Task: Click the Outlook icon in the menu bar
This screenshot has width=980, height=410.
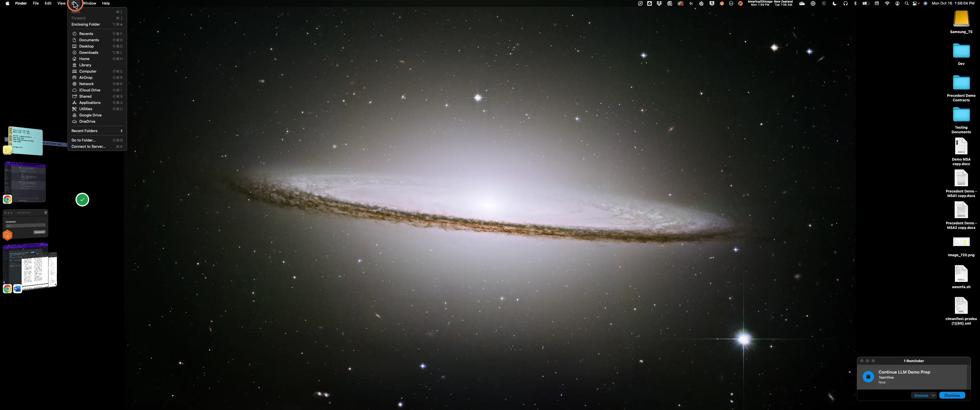Action: click(669, 3)
